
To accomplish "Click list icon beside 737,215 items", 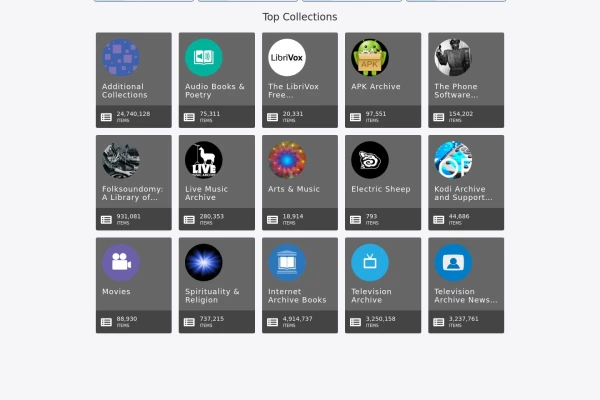I will point(189,322).
